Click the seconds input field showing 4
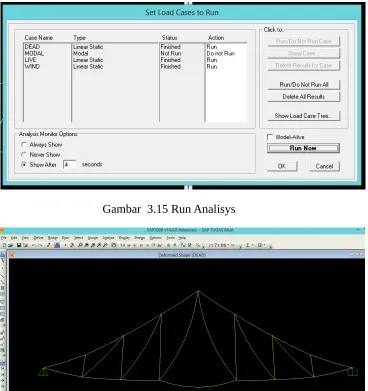This screenshot has height=391, width=368. click(69, 165)
